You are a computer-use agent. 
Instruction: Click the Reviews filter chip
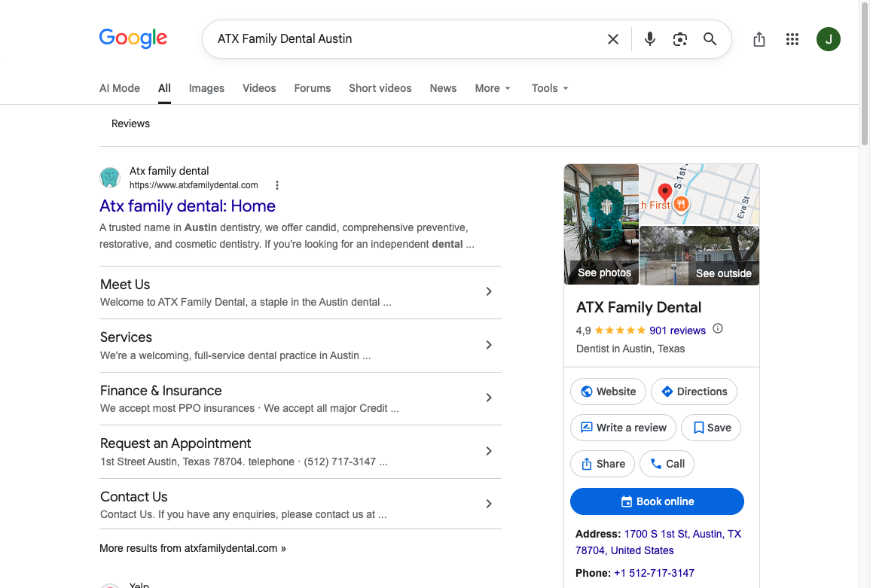point(130,123)
